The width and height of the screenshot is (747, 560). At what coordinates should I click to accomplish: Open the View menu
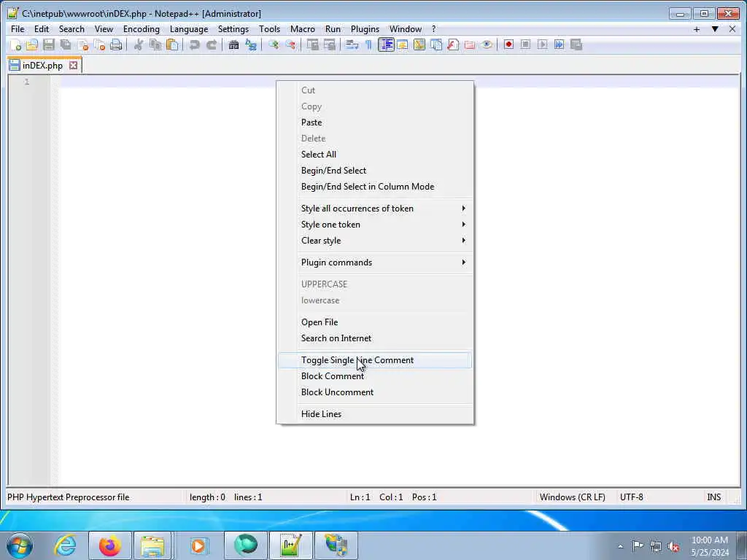point(104,29)
